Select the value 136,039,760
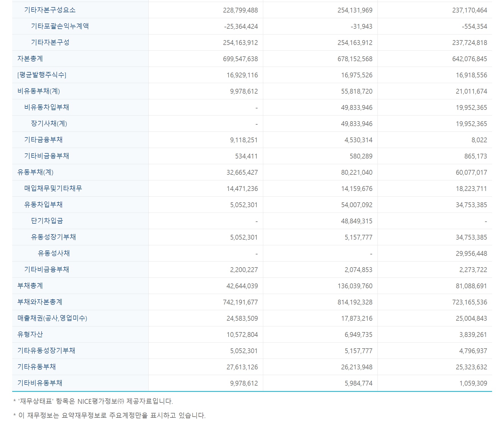 pyautogui.click(x=355, y=286)
